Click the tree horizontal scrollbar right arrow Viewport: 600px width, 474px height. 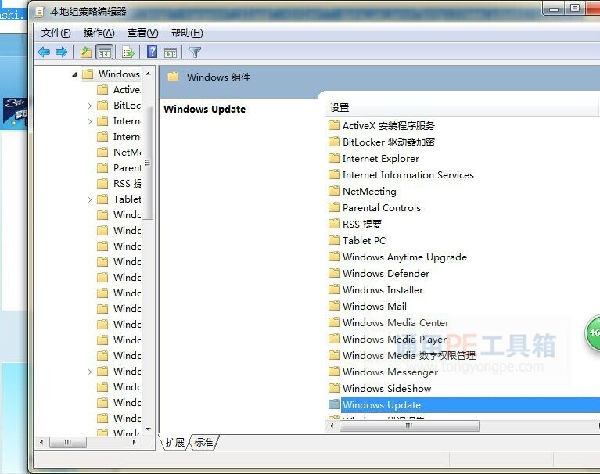[x=134, y=442]
